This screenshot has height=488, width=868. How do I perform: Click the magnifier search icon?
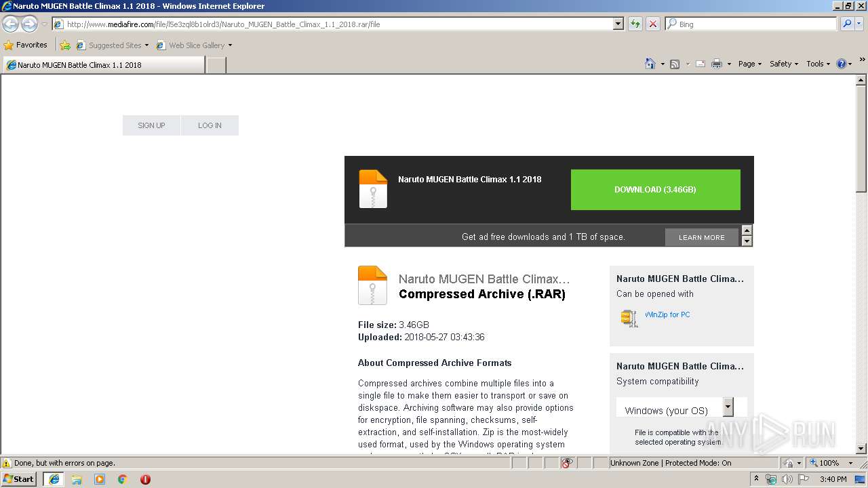[x=846, y=24]
